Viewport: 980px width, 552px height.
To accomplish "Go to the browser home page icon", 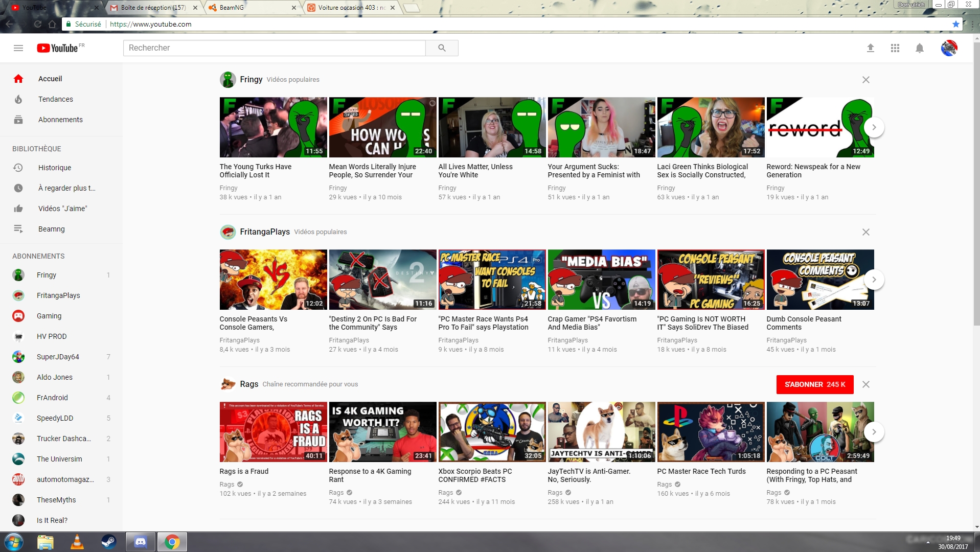I will point(52,24).
